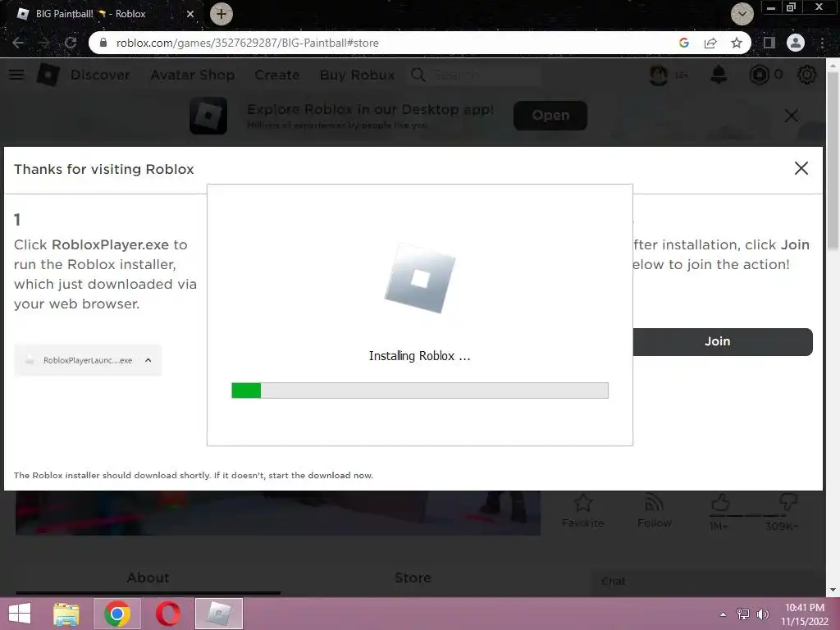Viewport: 840px width, 630px height.
Task: Click the Desktop app banner logo
Action: [x=208, y=115]
